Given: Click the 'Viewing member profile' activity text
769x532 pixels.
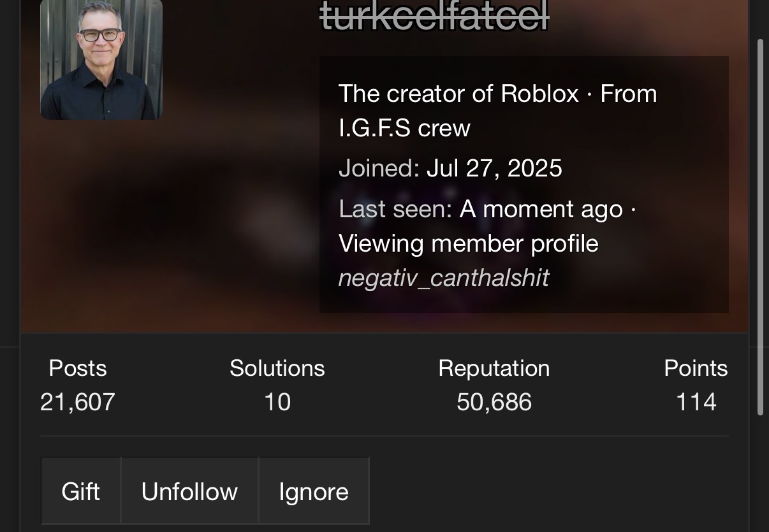Looking at the screenshot, I should pyautogui.click(x=468, y=243).
